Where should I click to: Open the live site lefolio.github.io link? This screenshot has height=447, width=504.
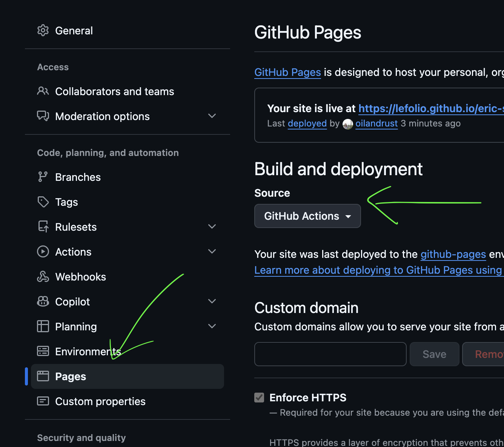[x=431, y=108]
